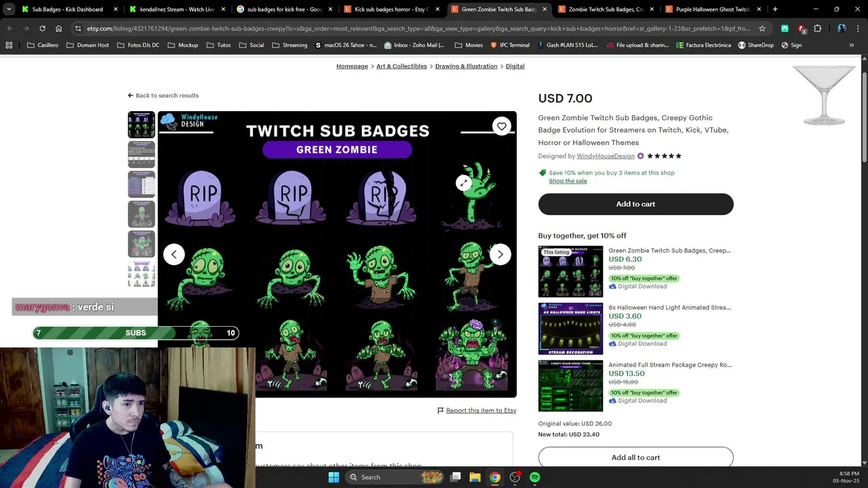The image size is (868, 488).
Task: Add listing to favorites with heart icon
Action: point(501,126)
